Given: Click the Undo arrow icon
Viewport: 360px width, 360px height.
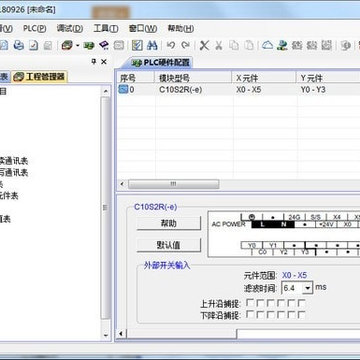Looking at the screenshot, I should click(171, 45).
